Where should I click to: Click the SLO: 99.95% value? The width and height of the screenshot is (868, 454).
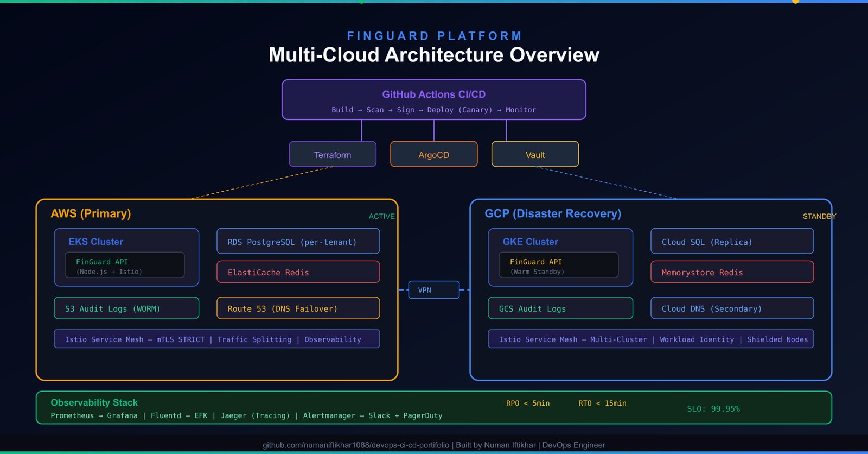713,408
